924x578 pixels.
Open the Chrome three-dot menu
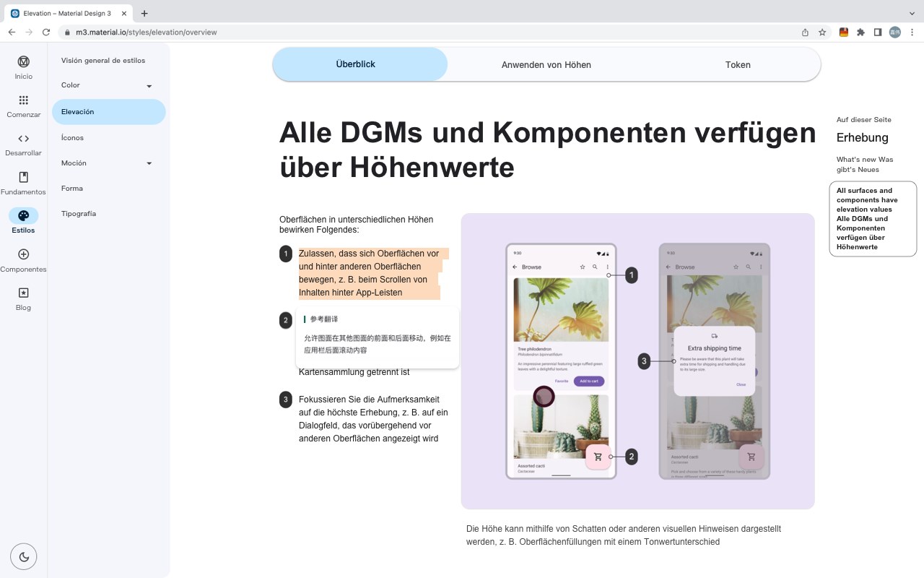[x=912, y=32]
